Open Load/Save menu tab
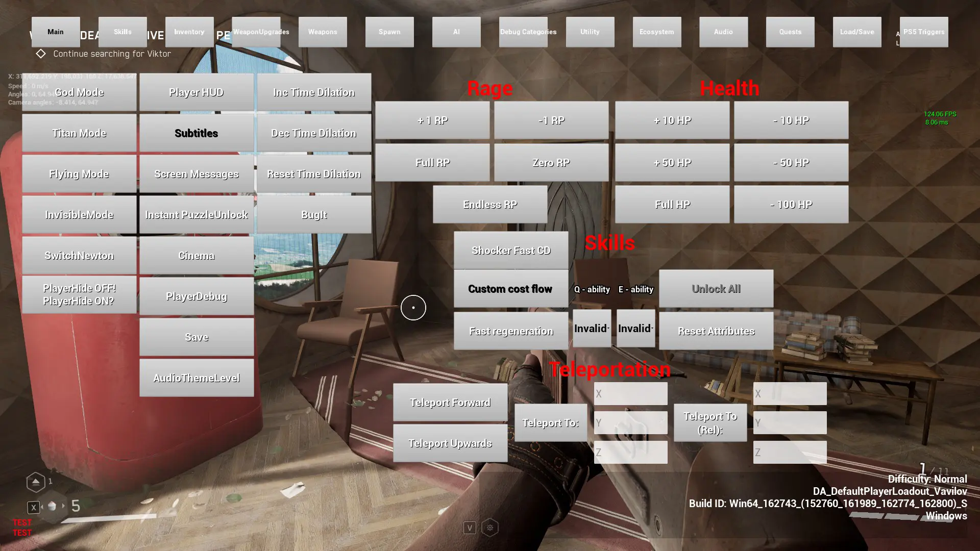980x551 pixels. click(x=857, y=32)
